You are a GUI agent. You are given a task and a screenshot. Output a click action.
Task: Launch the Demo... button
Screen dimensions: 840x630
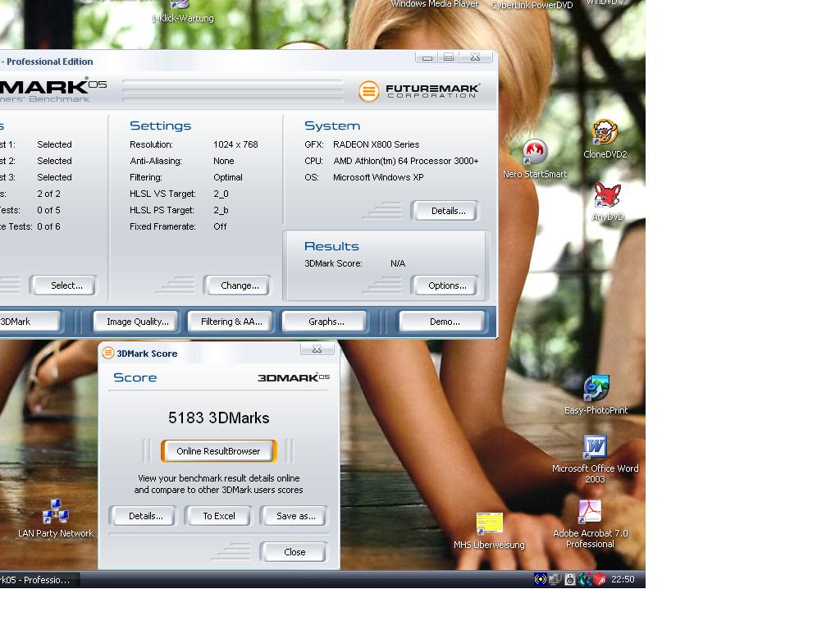pos(442,322)
